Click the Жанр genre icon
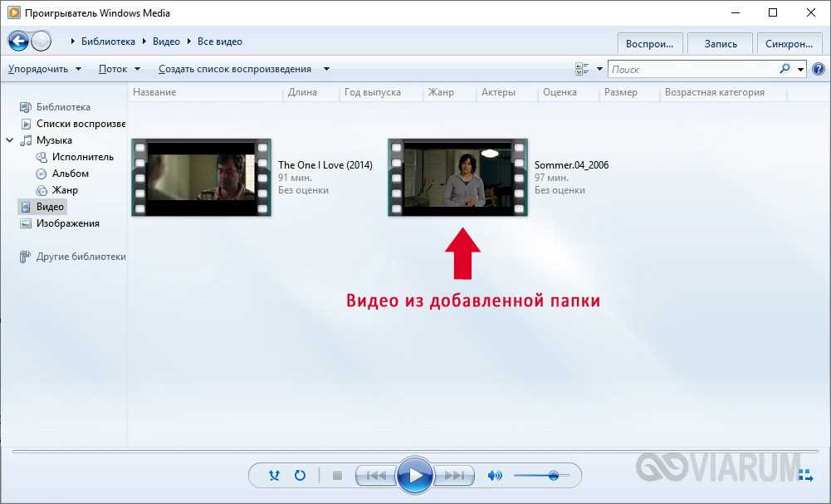This screenshot has width=831, height=504. pos(42,190)
